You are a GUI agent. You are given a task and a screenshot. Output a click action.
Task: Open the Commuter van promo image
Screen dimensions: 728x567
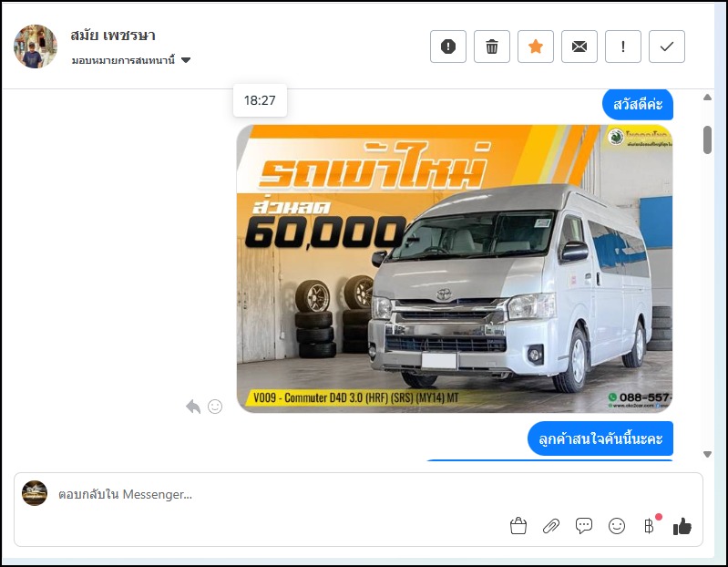click(x=454, y=268)
